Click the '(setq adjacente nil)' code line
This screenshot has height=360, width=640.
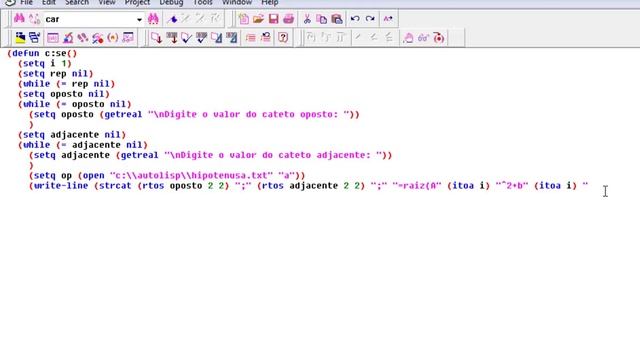point(72,135)
